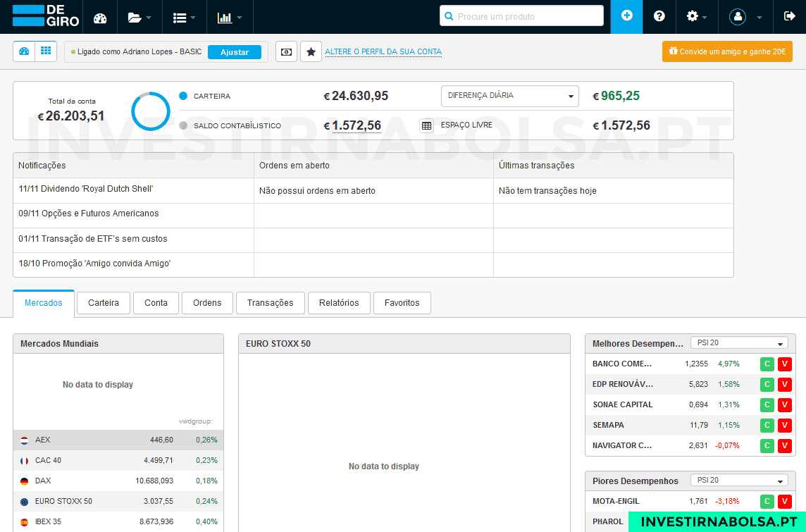
Task: Switch to the Conta tab
Action: coord(156,303)
